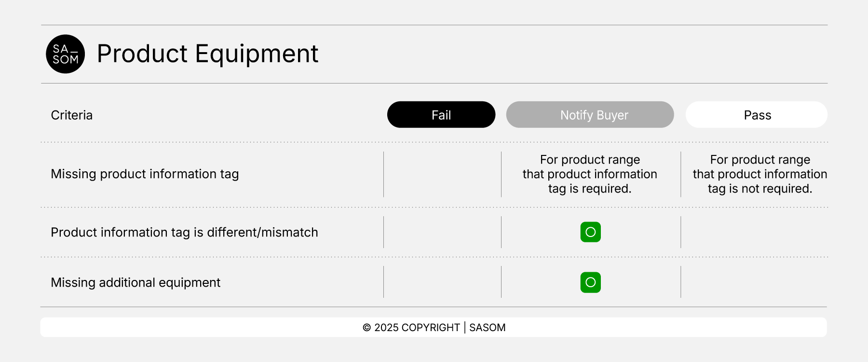
Task: Click the 2025 COPYRIGHT footer text
Action: tap(417, 328)
